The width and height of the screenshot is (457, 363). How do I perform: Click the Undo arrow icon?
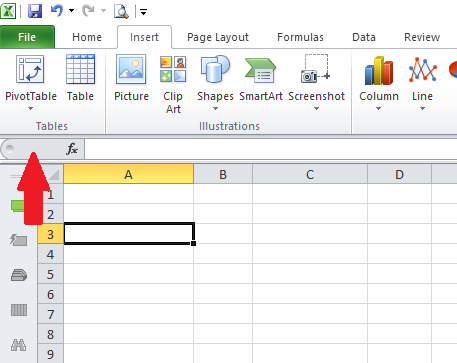[x=57, y=11]
